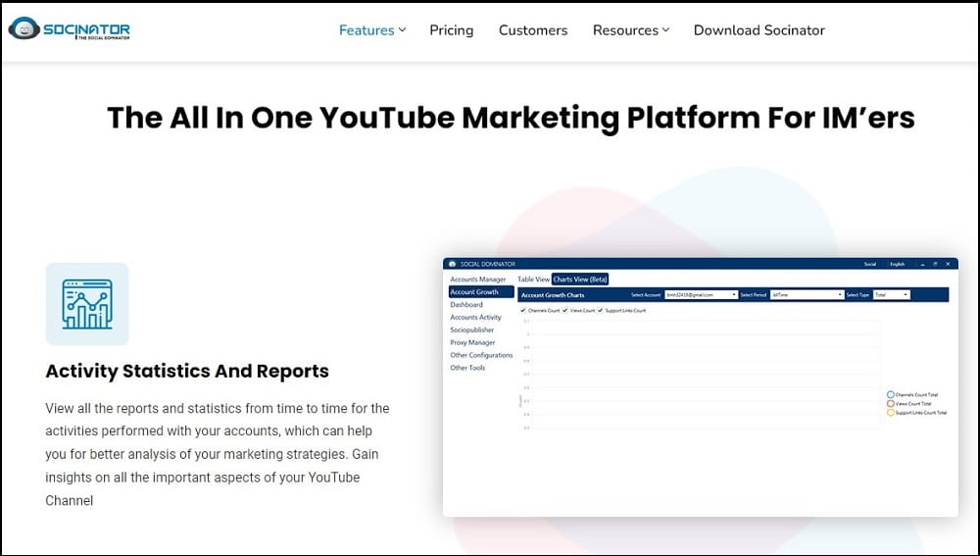The height and width of the screenshot is (556, 980).
Task: Click the paragraph about reports and statistics
Action: point(217,454)
